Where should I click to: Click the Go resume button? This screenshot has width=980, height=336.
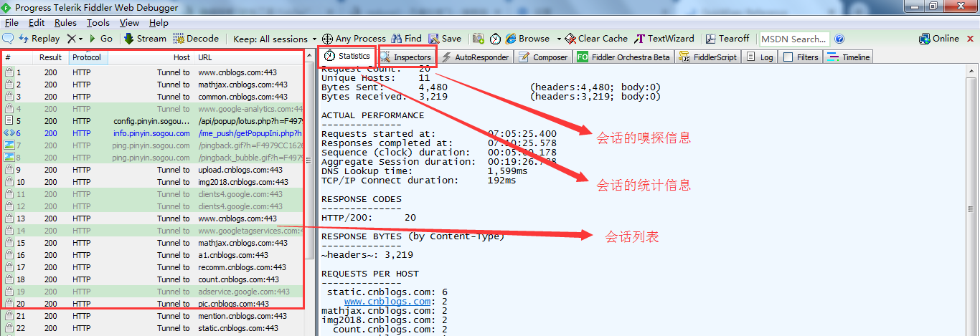tap(100, 39)
